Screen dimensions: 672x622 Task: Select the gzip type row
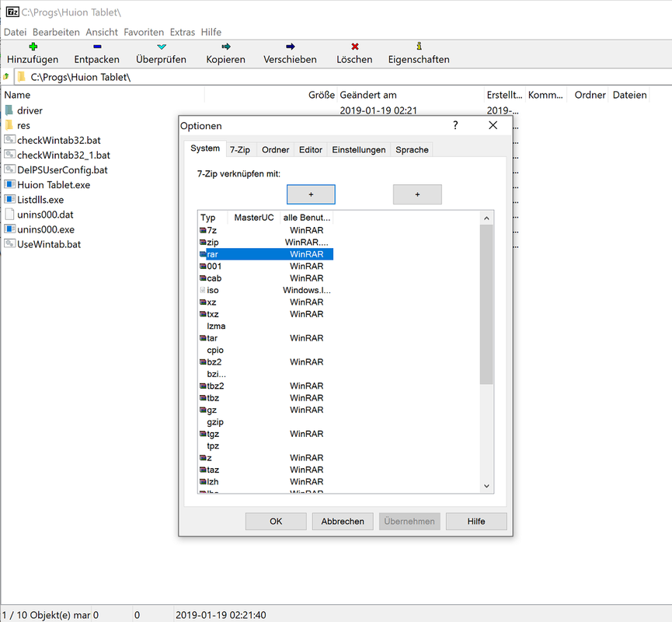tap(266, 422)
